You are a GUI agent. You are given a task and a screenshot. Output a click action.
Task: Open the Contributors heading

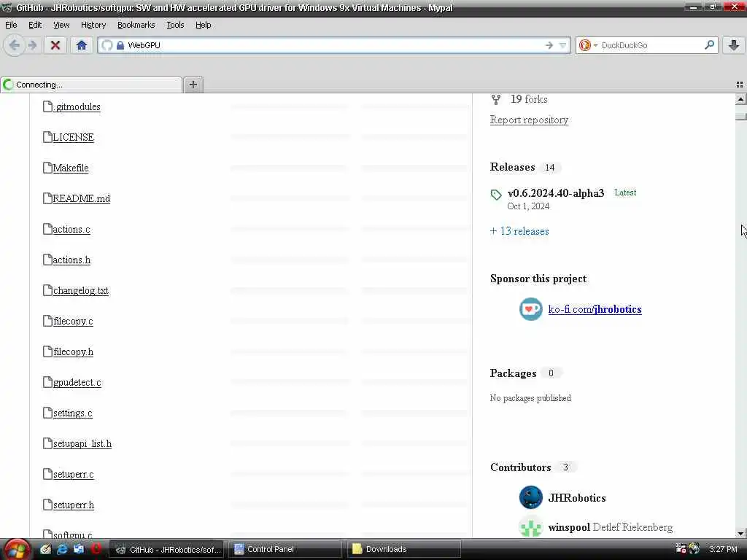click(520, 467)
